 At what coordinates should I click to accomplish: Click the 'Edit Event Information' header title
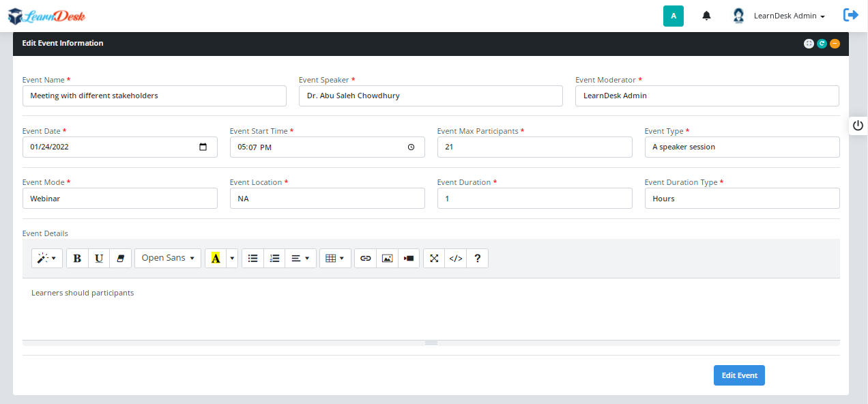(x=63, y=43)
